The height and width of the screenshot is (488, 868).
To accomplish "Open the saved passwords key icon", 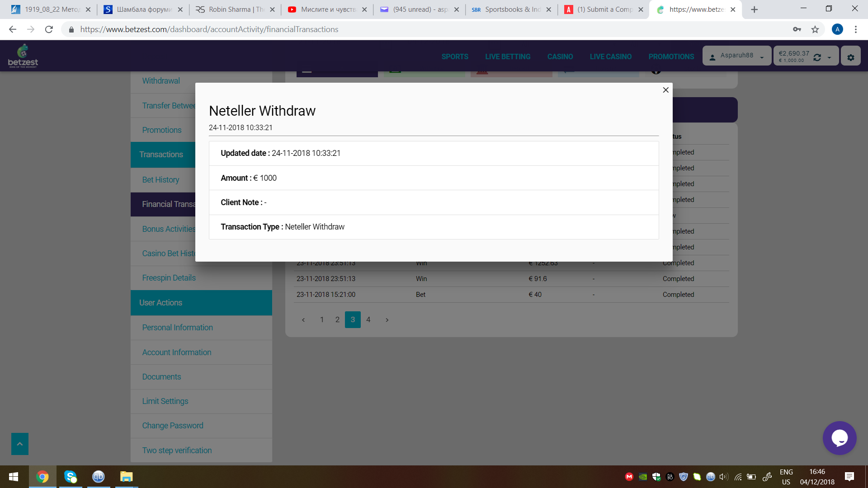I will tap(797, 29).
